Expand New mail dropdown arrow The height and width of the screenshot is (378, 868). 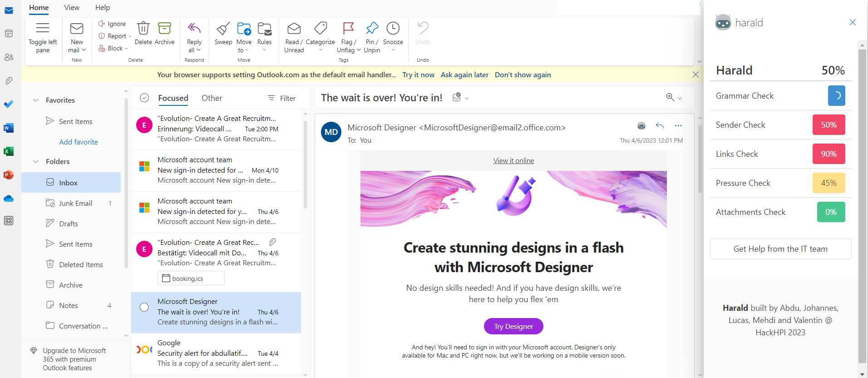pyautogui.click(x=84, y=50)
